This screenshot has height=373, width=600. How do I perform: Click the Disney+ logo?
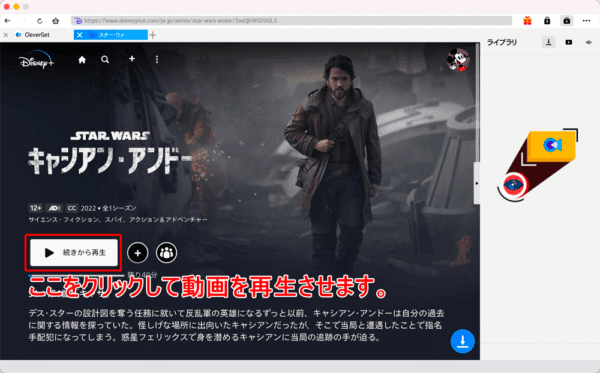pyautogui.click(x=36, y=60)
